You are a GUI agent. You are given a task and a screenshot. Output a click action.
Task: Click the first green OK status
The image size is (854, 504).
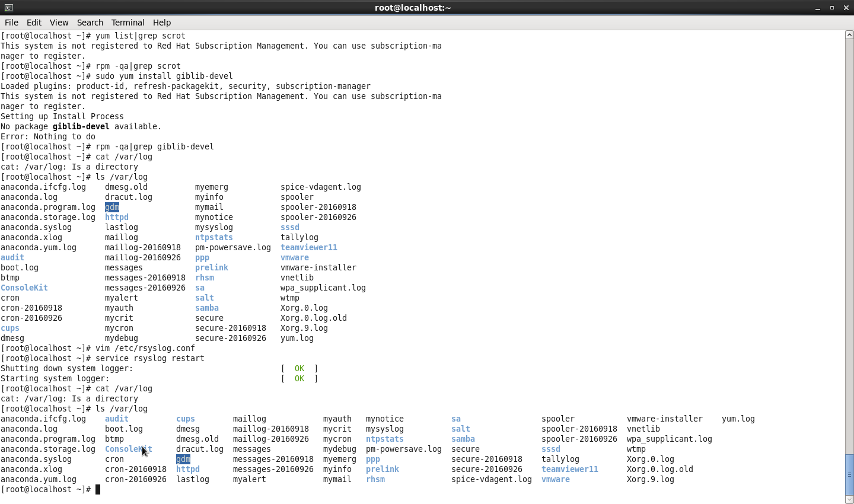pos(299,368)
